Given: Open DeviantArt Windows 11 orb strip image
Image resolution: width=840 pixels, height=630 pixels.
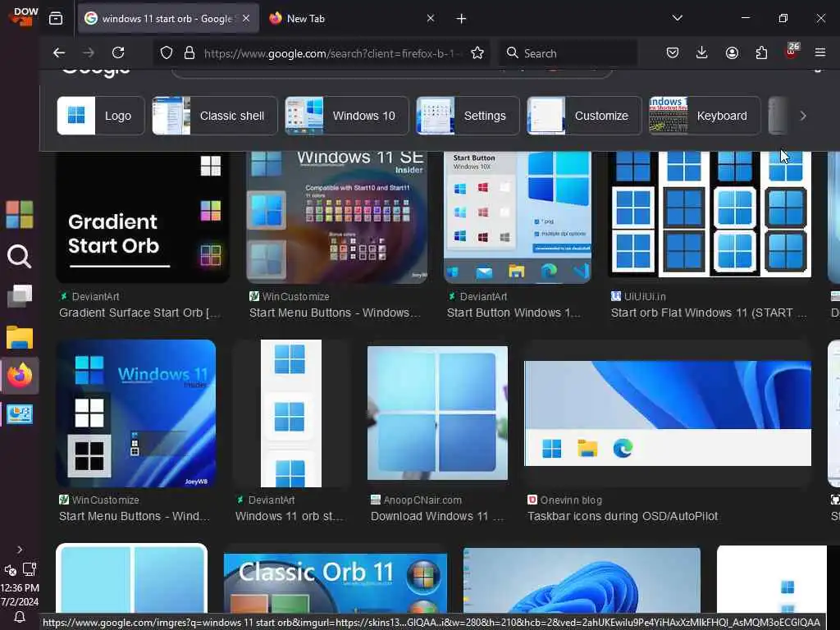Looking at the screenshot, I should 291,413.
